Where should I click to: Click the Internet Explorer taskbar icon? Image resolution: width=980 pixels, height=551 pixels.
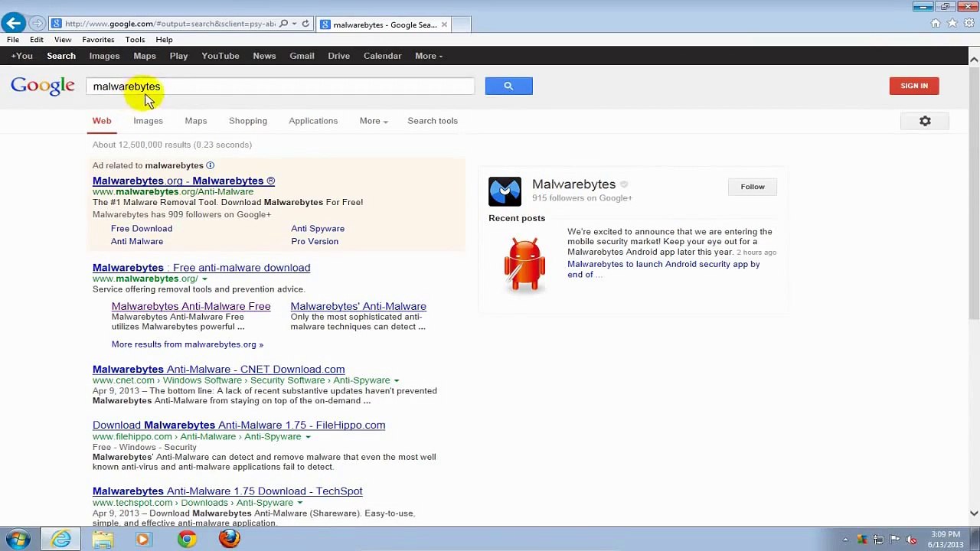(x=61, y=539)
